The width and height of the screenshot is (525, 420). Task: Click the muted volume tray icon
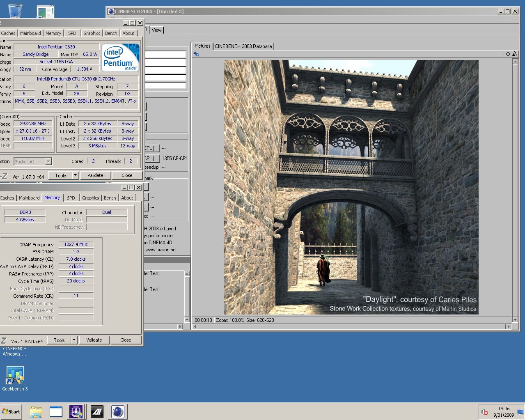[x=485, y=412]
